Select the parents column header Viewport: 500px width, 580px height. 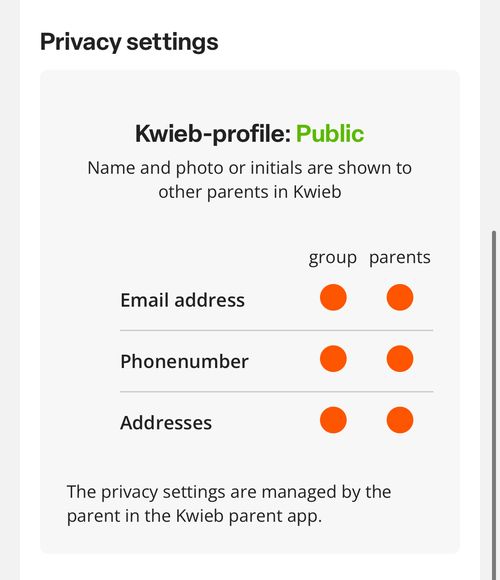(400, 258)
